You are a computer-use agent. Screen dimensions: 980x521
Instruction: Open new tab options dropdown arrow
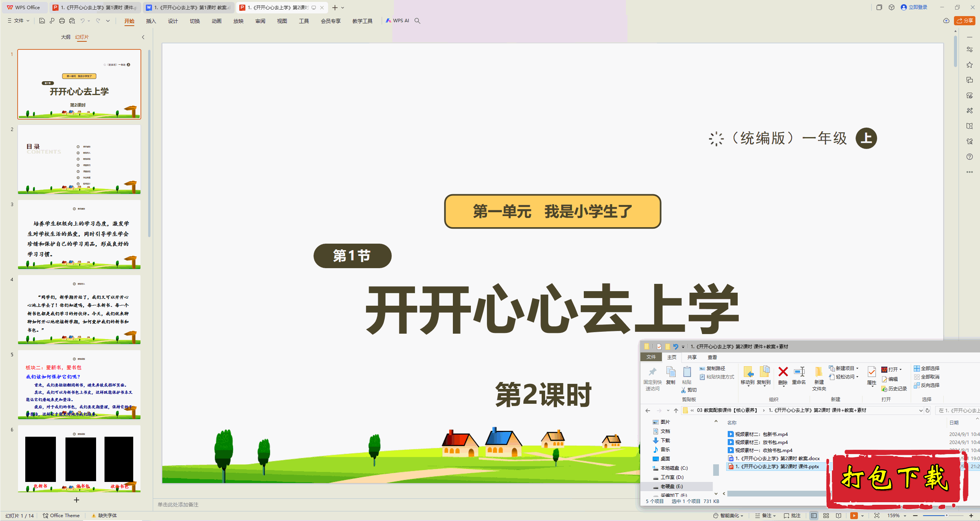coord(343,8)
